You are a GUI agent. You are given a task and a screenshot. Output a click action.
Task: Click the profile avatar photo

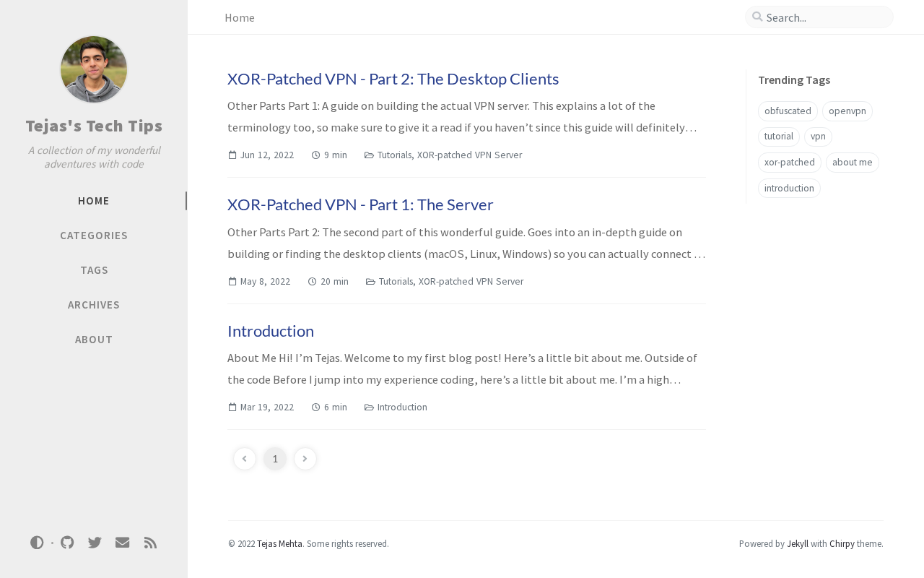(94, 69)
